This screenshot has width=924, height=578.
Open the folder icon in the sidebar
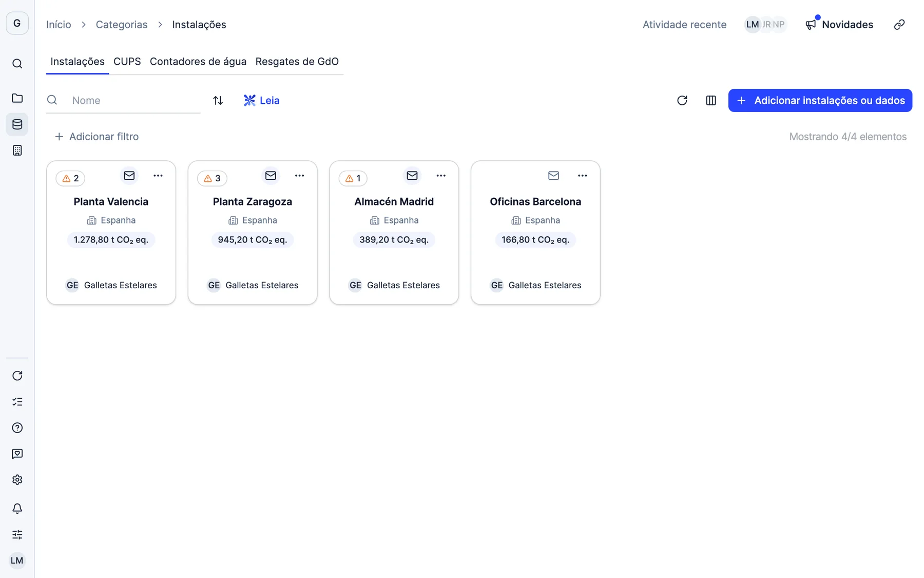tap(17, 98)
